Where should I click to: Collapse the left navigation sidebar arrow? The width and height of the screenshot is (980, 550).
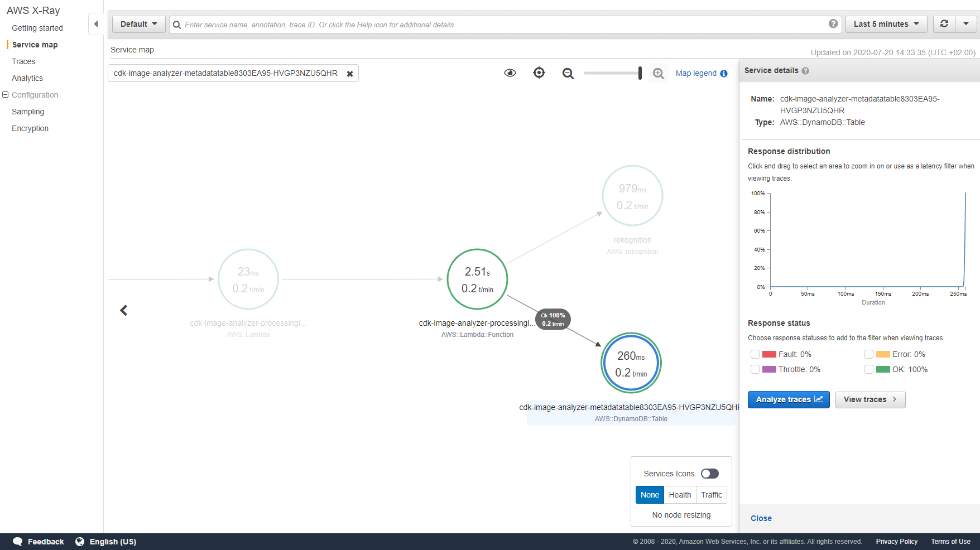click(96, 24)
